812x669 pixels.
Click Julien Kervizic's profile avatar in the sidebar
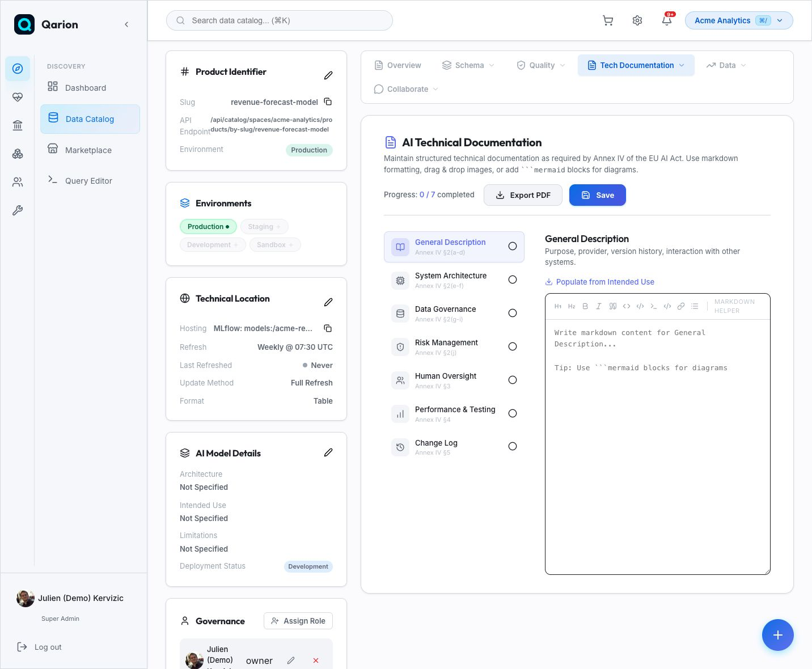pyautogui.click(x=26, y=598)
